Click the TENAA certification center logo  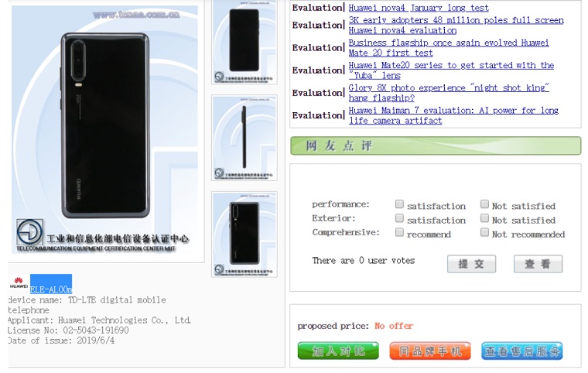click(29, 232)
